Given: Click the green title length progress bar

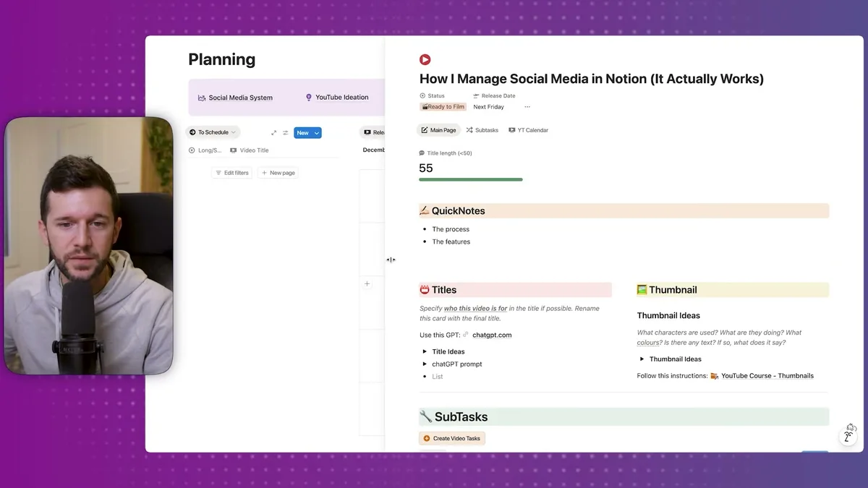Looking at the screenshot, I should point(470,179).
